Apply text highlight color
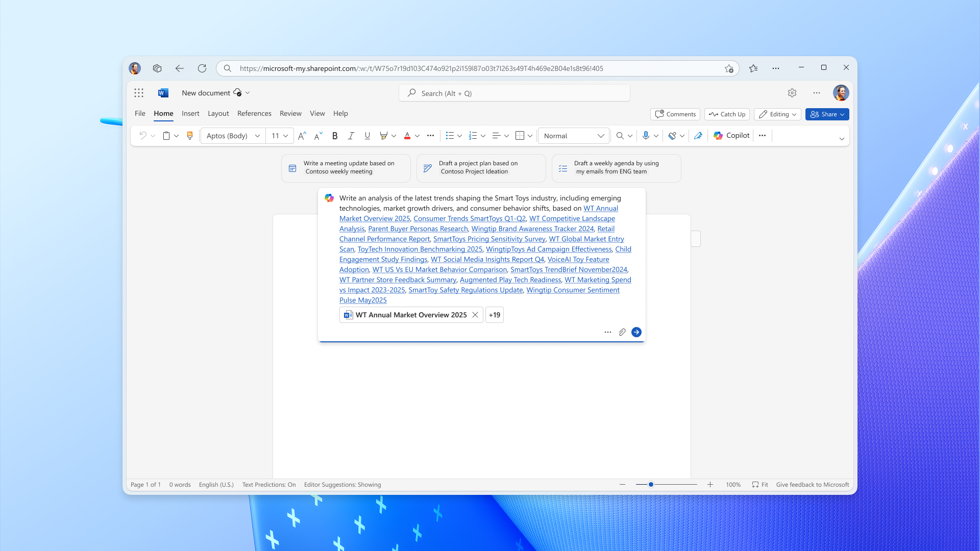Image resolution: width=980 pixels, height=551 pixels. 384,136
